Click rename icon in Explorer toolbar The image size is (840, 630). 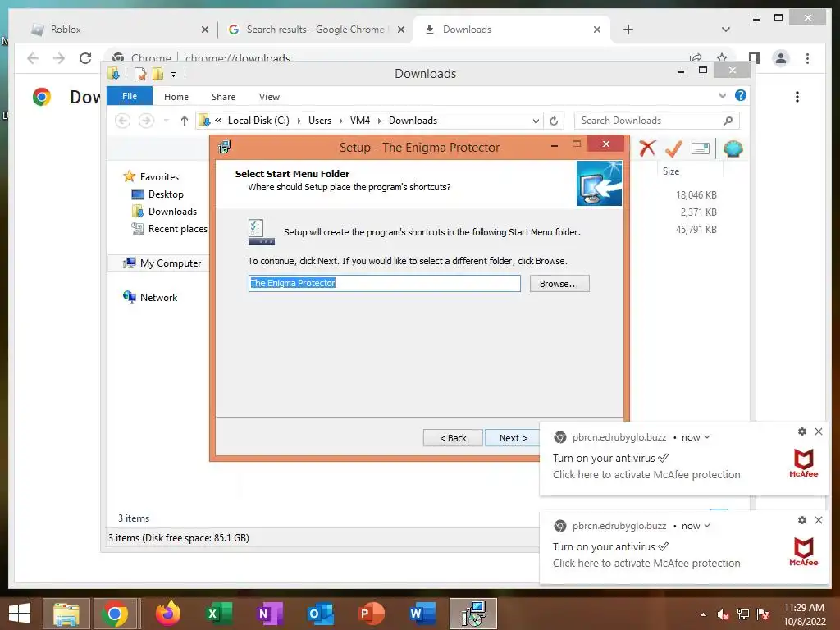(701, 148)
